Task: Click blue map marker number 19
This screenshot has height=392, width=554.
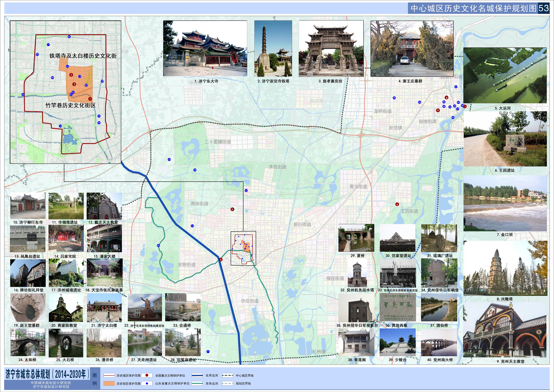Action: pos(169,159)
